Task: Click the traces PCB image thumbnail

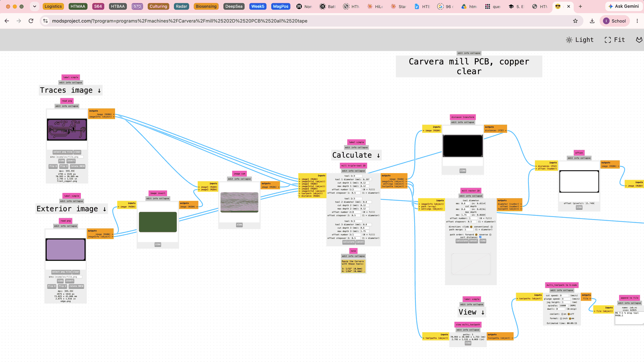Action: (67, 129)
